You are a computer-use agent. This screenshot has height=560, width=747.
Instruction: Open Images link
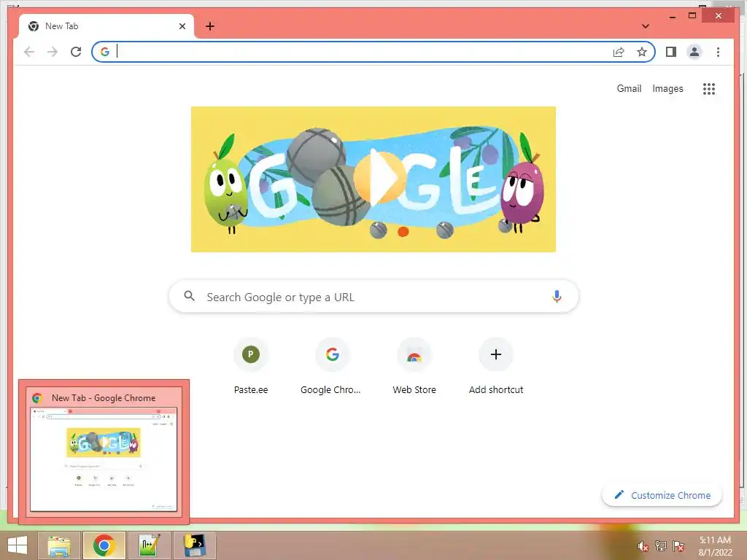(667, 88)
